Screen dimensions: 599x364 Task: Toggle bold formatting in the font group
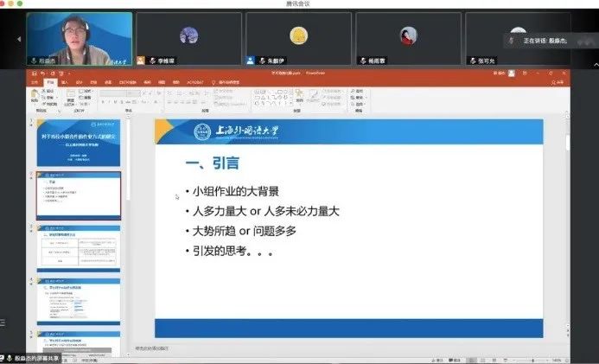point(103,99)
